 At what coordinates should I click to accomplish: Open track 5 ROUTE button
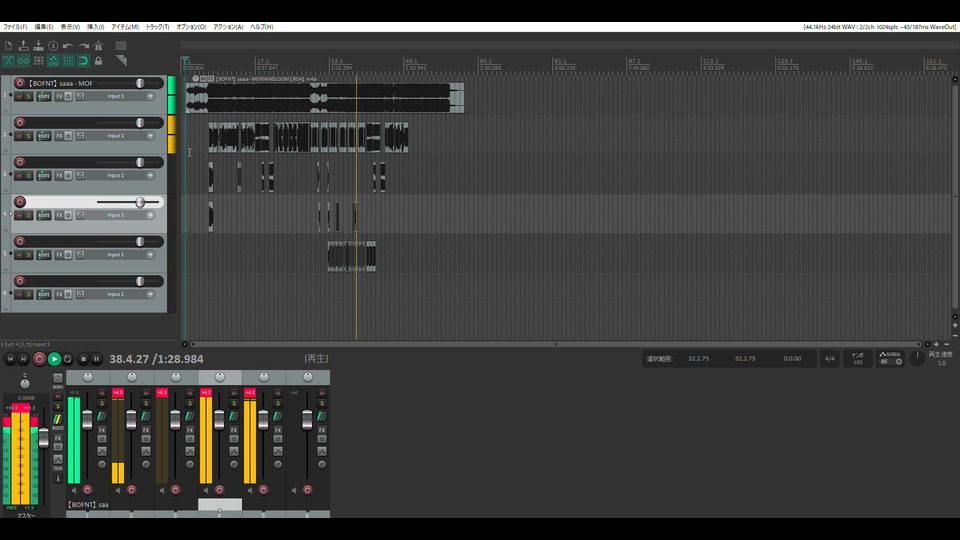click(43, 255)
